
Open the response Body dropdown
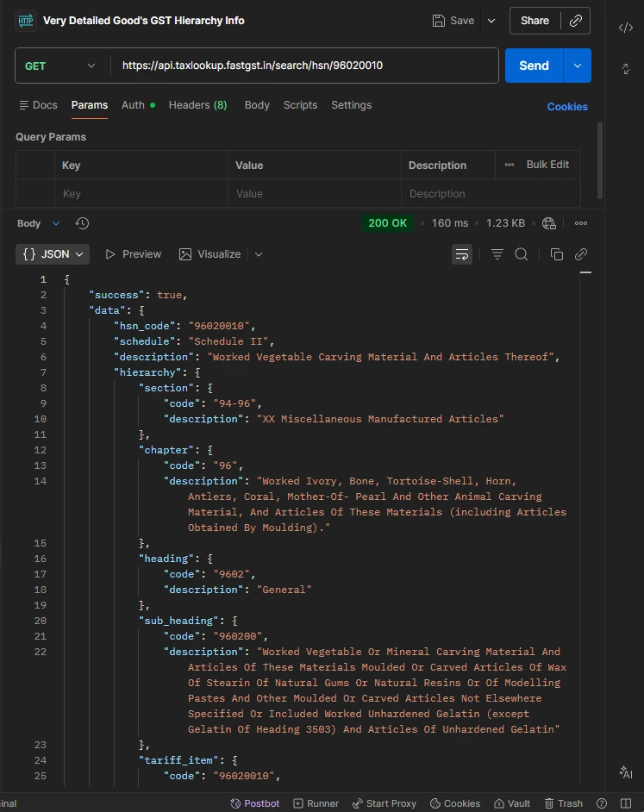pos(38,223)
